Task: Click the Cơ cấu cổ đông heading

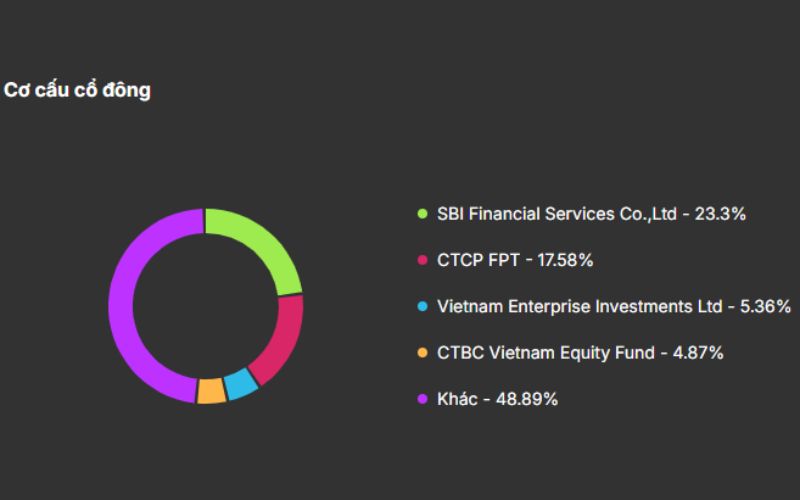Action: coord(77,91)
